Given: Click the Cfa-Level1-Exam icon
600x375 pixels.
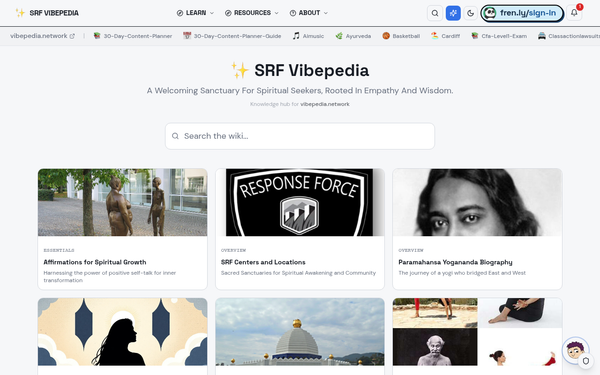Looking at the screenshot, I should click(x=474, y=36).
